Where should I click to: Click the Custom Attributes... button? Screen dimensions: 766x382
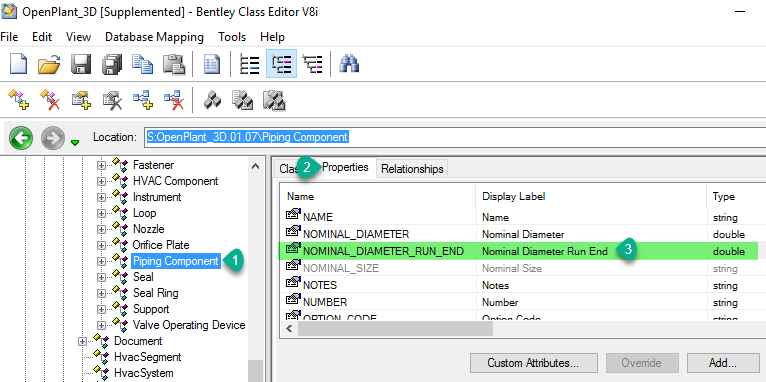(533, 363)
